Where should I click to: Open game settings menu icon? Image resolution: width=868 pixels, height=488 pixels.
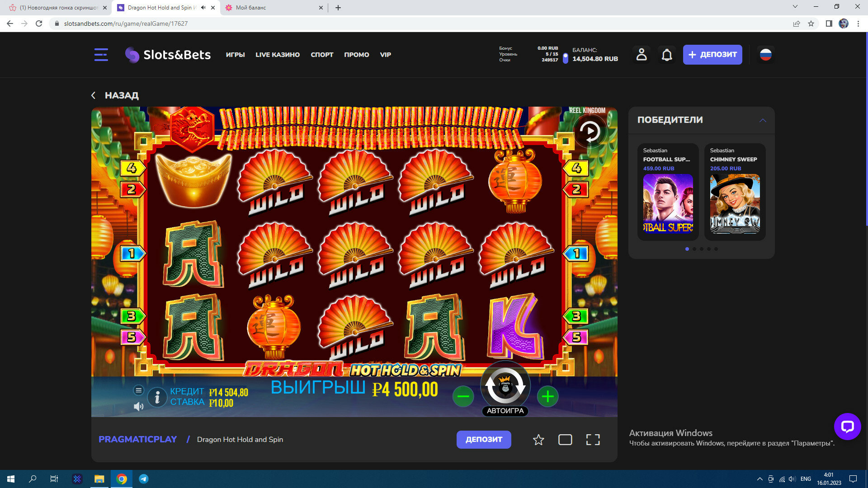pos(139,390)
